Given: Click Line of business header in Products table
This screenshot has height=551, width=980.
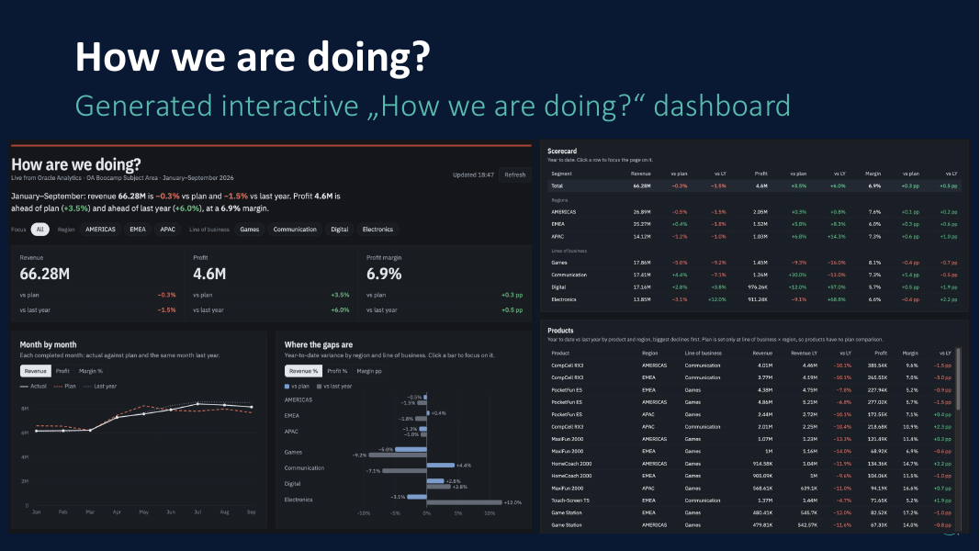Looking at the screenshot, I should (704, 353).
